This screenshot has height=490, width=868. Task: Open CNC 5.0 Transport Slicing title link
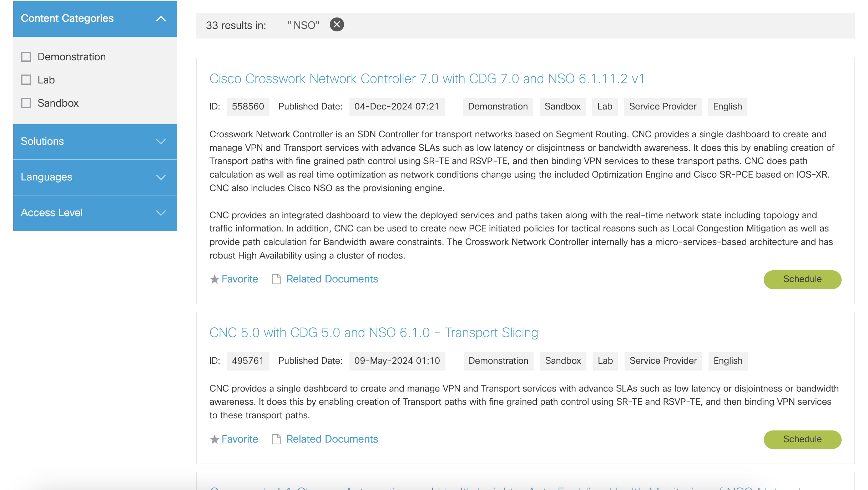click(x=373, y=333)
